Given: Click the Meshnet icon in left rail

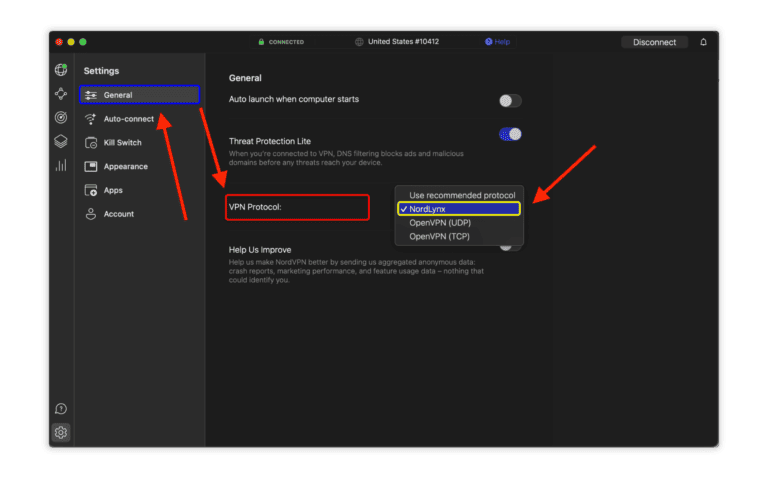Looking at the screenshot, I should click(61, 94).
